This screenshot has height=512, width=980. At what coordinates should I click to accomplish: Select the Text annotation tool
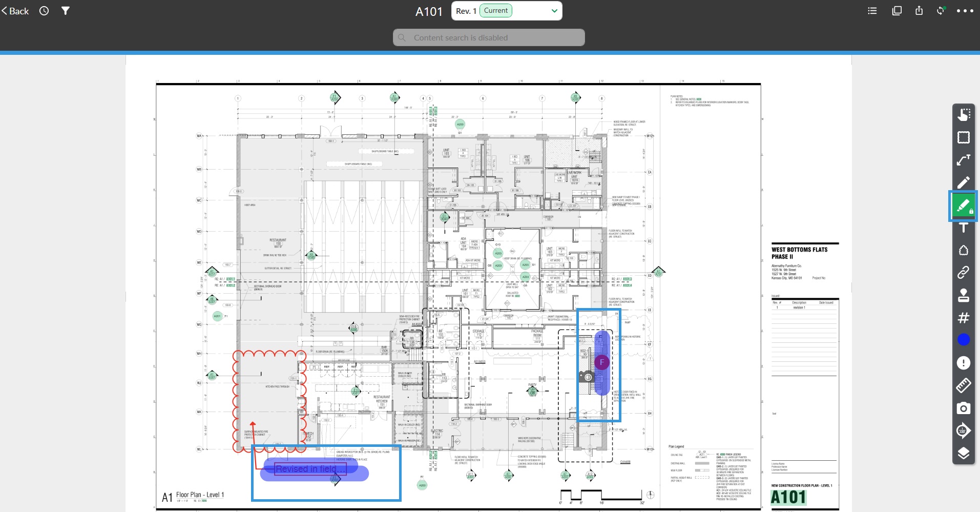[x=964, y=228]
